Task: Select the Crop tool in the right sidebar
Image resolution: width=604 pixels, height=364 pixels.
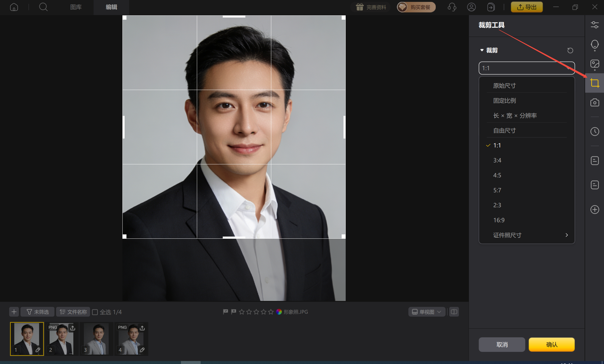Action: (595, 83)
